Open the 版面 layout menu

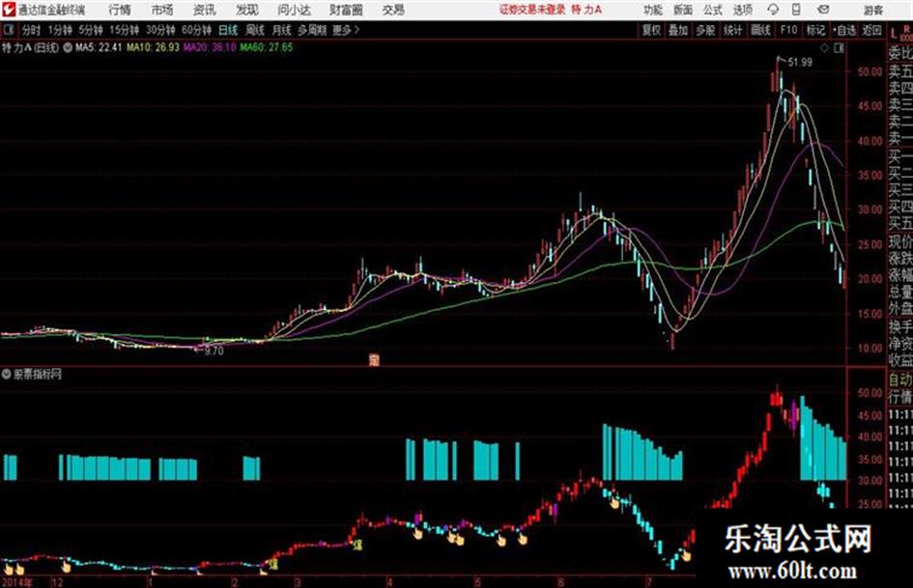click(682, 10)
